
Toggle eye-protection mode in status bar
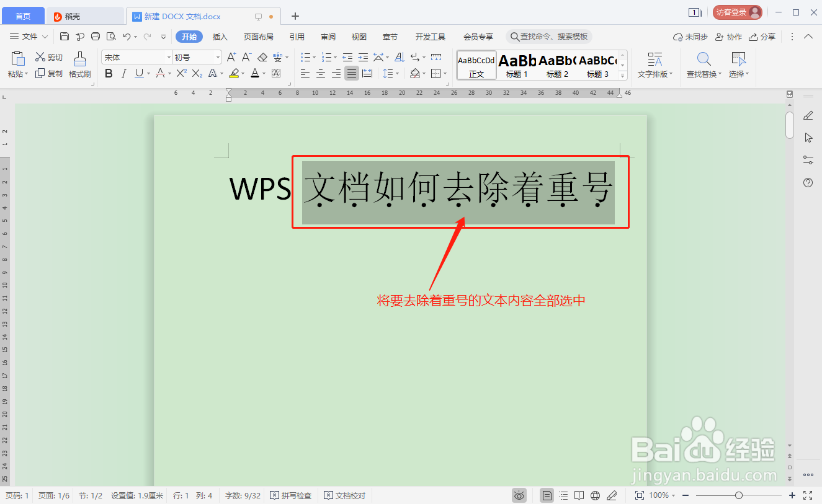click(x=519, y=495)
